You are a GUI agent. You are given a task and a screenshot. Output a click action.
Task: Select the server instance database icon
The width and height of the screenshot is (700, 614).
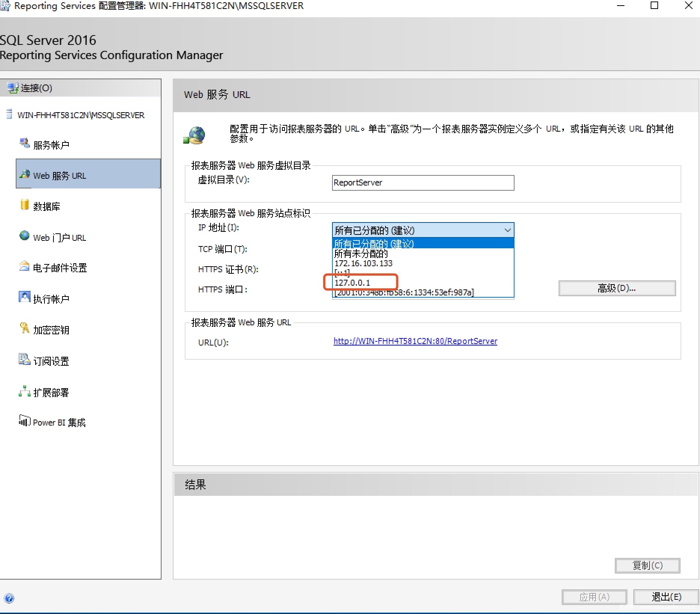tap(9, 114)
